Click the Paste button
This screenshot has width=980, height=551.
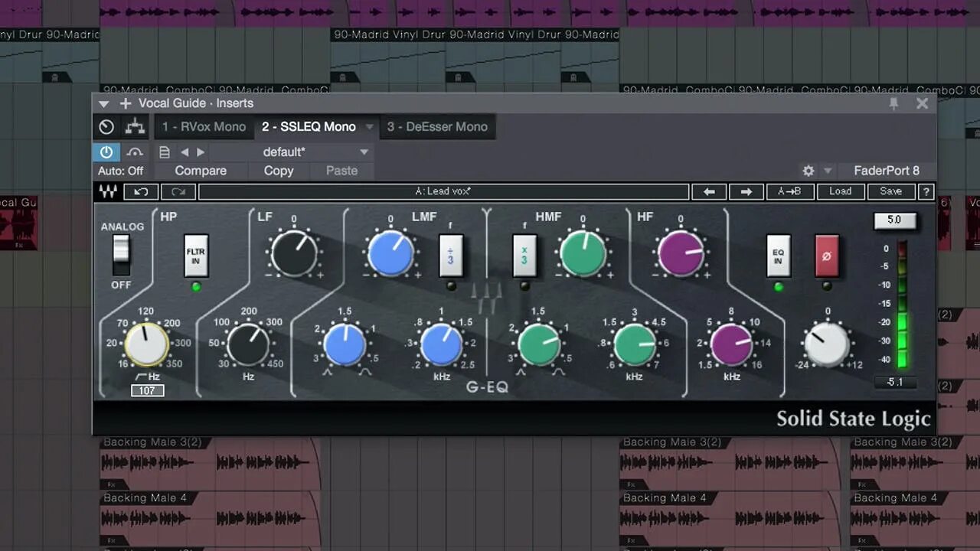[x=341, y=171]
